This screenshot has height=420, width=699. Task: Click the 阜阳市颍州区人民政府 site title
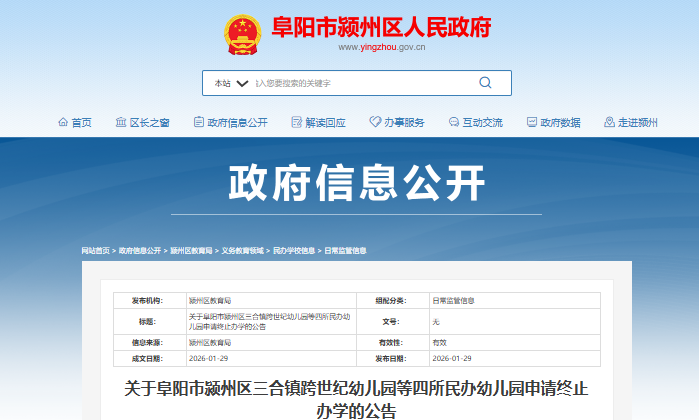pos(382,27)
